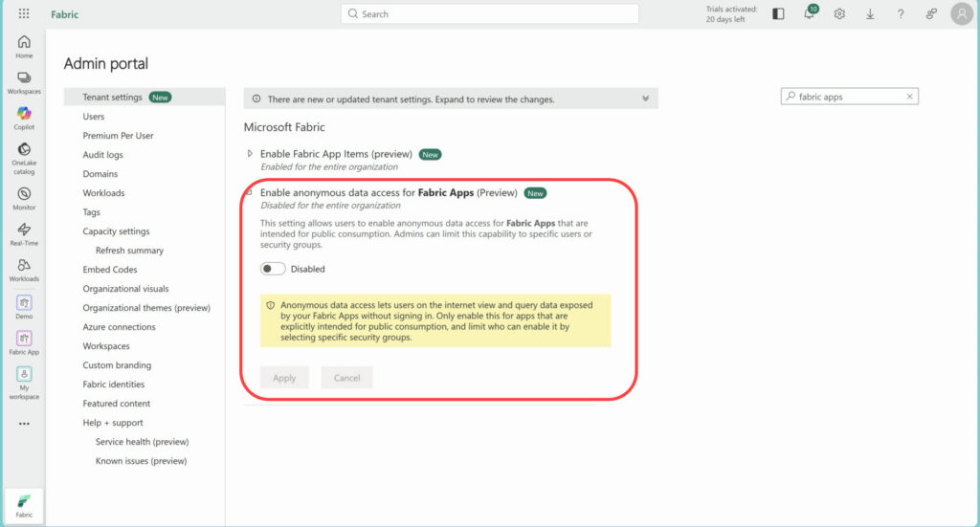Open Audit logs page
The image size is (980, 527).
[x=102, y=154]
